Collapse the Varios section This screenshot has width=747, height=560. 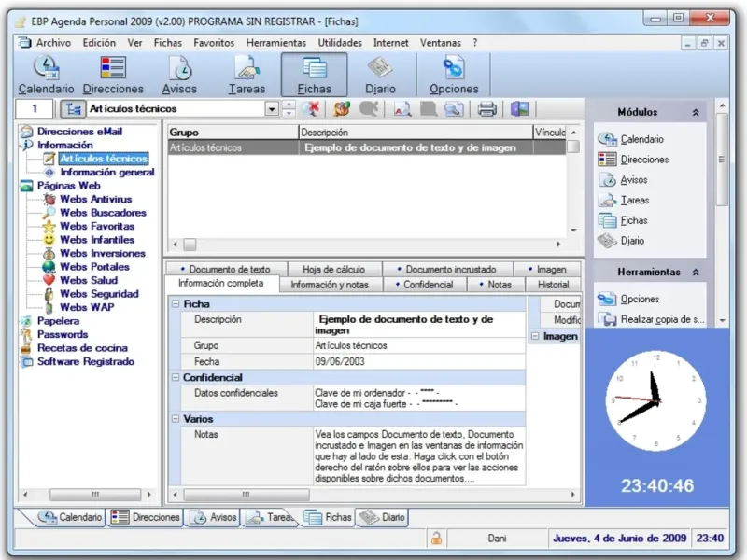point(176,419)
